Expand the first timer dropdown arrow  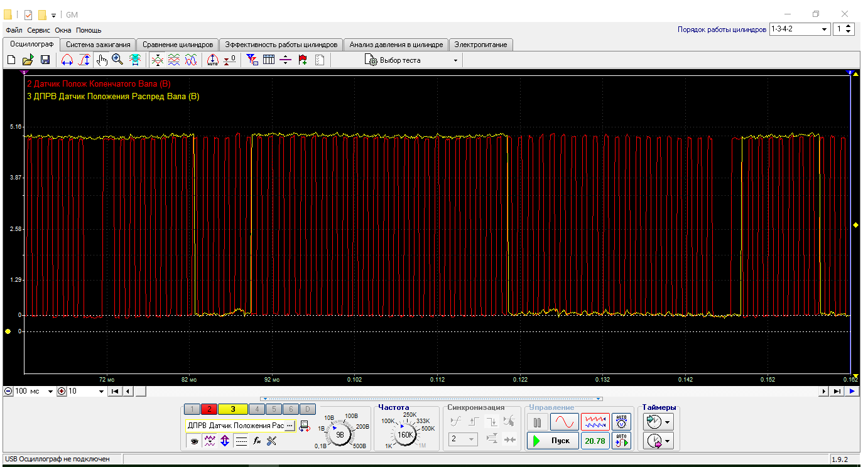point(668,422)
